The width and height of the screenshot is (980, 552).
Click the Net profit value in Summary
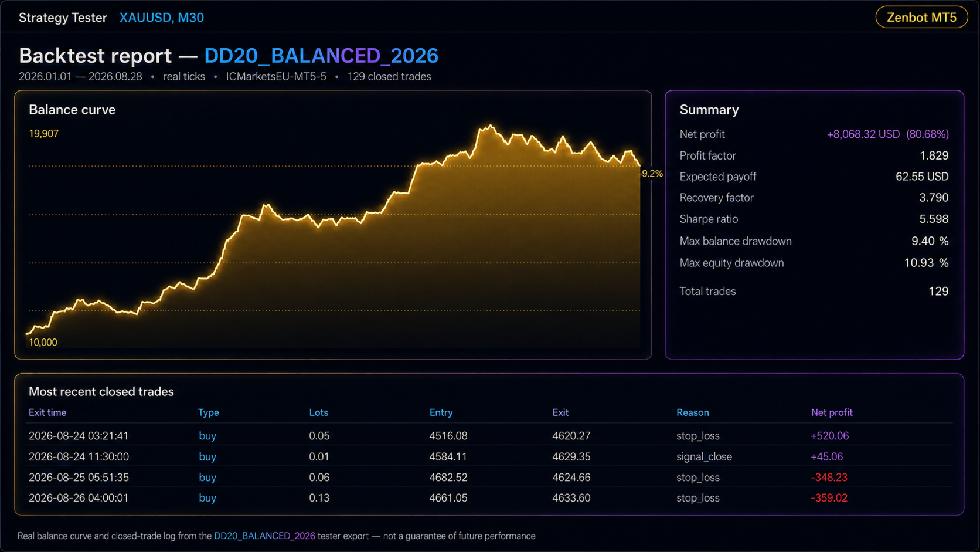887,134
